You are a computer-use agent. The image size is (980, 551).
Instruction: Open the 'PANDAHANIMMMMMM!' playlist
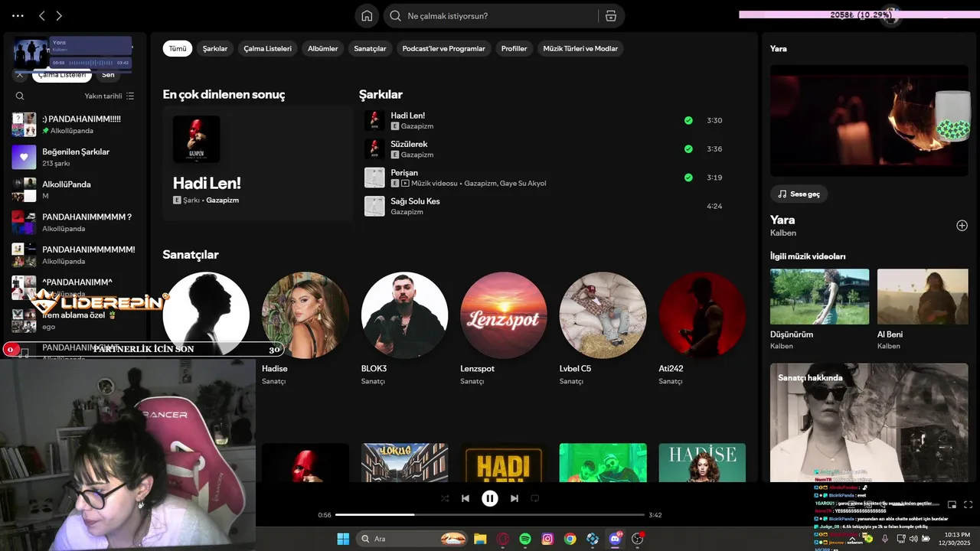tap(74, 255)
